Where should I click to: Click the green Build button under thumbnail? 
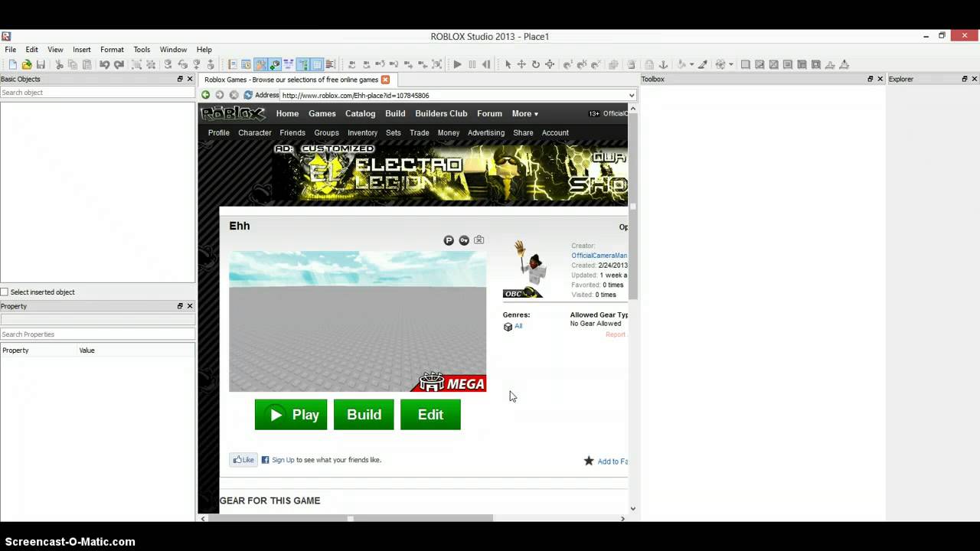point(364,415)
